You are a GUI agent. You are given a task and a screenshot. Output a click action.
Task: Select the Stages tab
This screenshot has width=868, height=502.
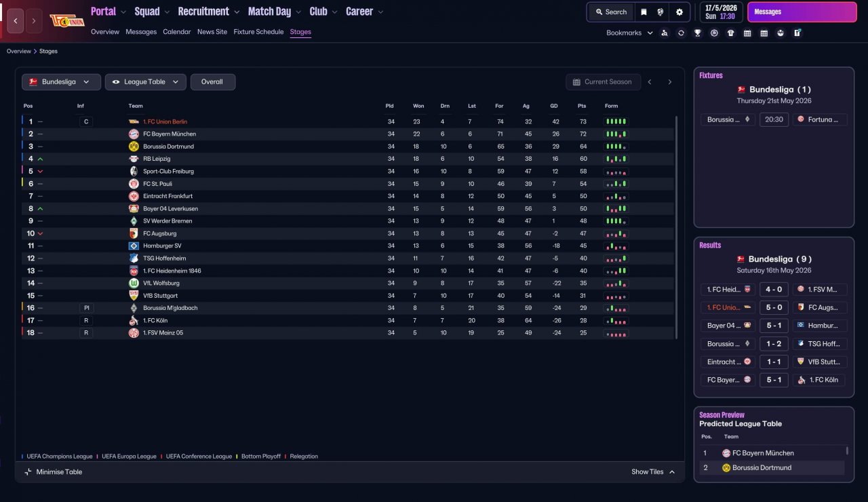tap(300, 32)
